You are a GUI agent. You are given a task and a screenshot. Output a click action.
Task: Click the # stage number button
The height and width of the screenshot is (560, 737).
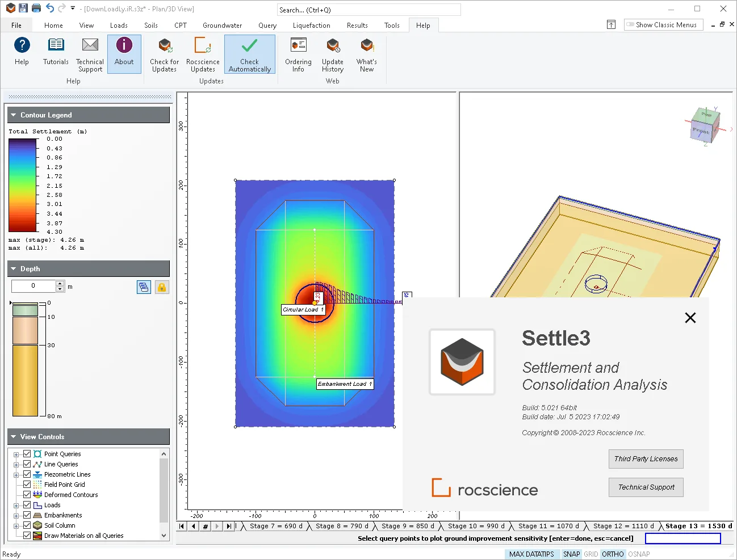pyautogui.click(x=206, y=526)
